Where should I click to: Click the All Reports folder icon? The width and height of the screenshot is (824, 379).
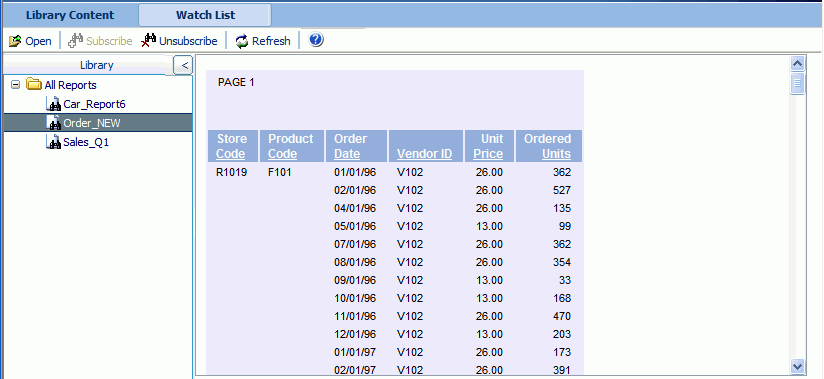[34, 85]
